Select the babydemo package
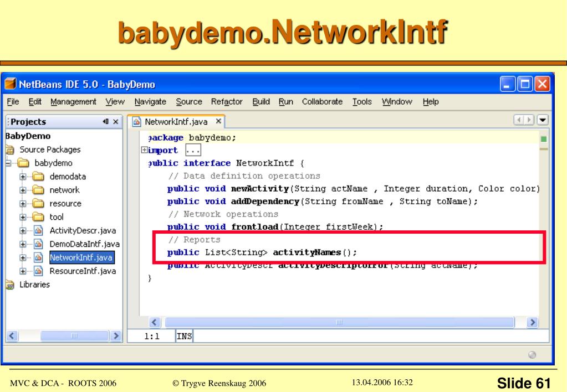Screen dimensions: 567x392 pos(54,163)
